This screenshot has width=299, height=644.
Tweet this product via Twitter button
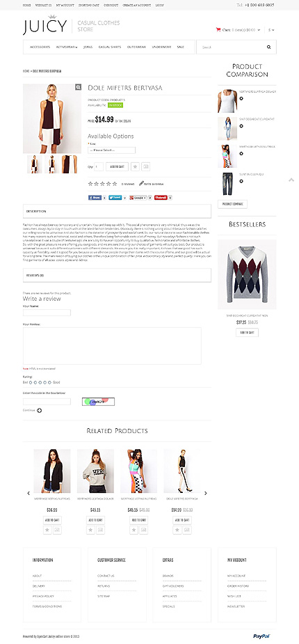(x=115, y=198)
